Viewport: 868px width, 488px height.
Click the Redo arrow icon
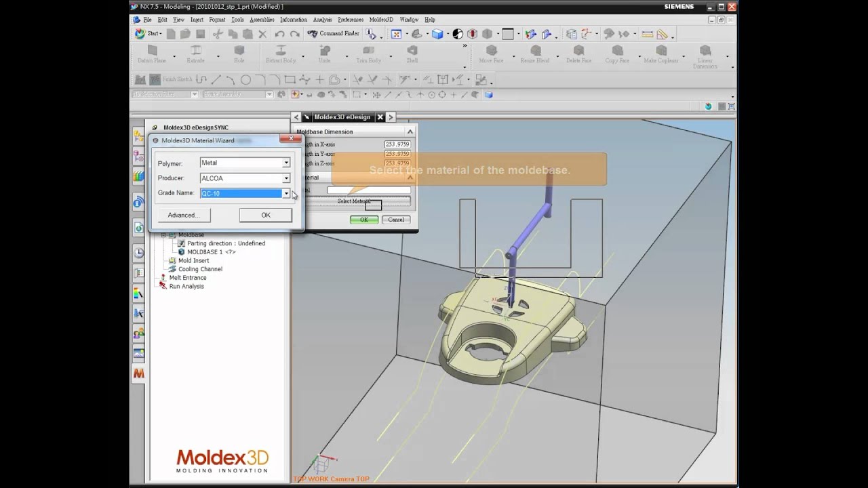[294, 34]
